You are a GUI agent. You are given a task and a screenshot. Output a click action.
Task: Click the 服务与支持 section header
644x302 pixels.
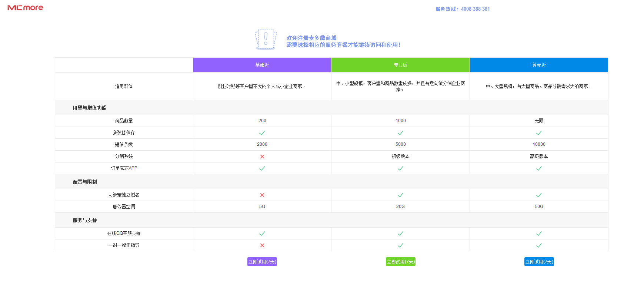coord(331,220)
